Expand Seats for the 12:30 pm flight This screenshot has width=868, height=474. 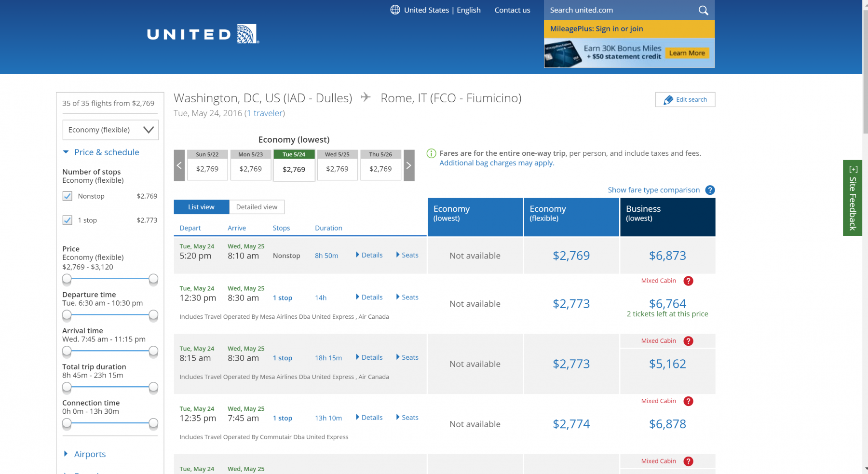(407, 297)
